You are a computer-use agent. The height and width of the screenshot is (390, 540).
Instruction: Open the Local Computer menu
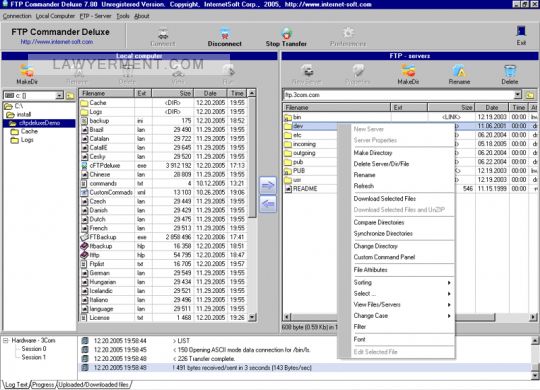coord(55,16)
